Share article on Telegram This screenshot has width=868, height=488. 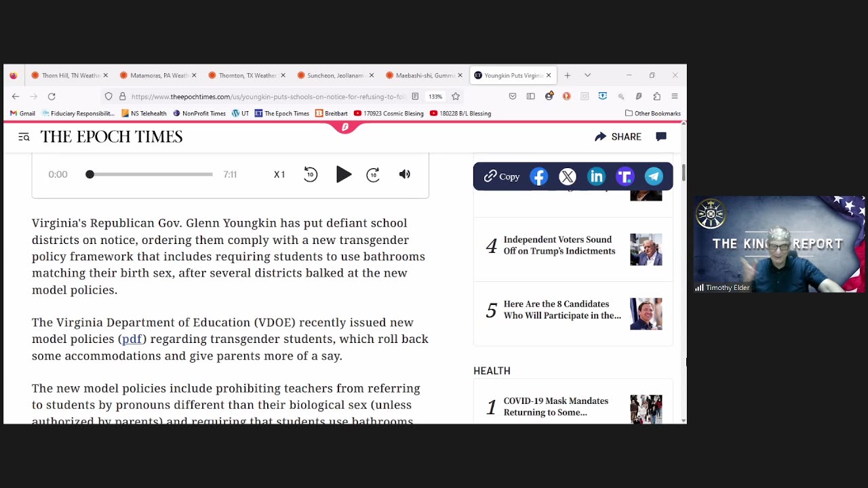click(x=654, y=177)
